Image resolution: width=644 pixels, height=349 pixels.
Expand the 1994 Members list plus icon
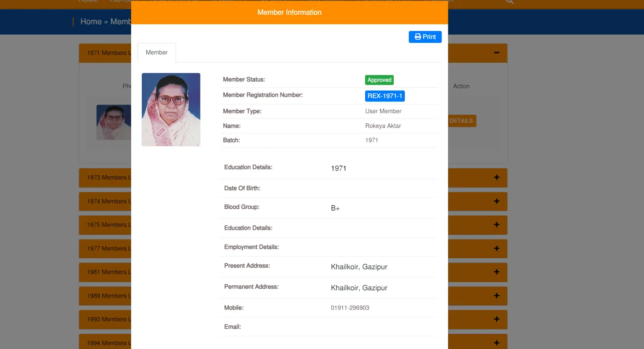pos(496,343)
